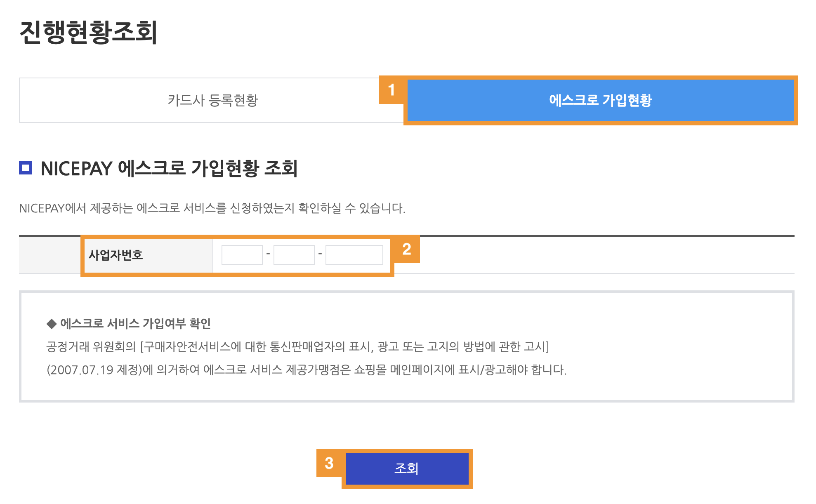The height and width of the screenshot is (504, 816).
Task: Click the orange number 3 badge
Action: tap(329, 463)
